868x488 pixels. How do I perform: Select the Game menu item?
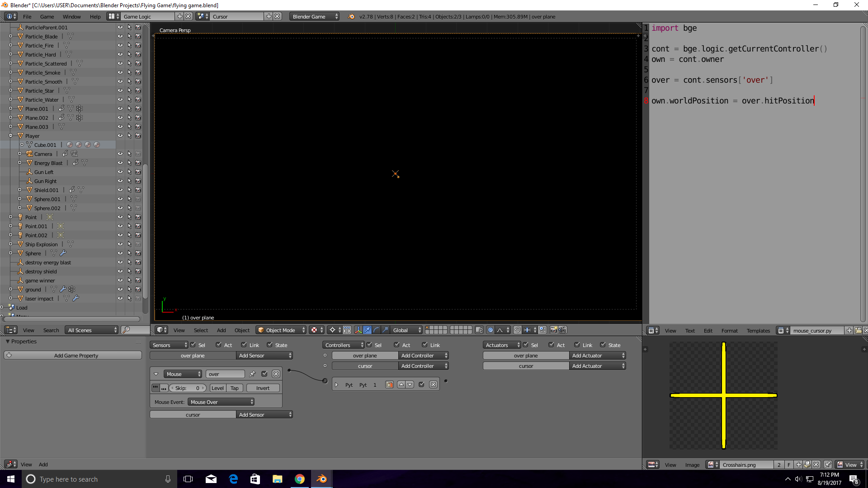[47, 16]
